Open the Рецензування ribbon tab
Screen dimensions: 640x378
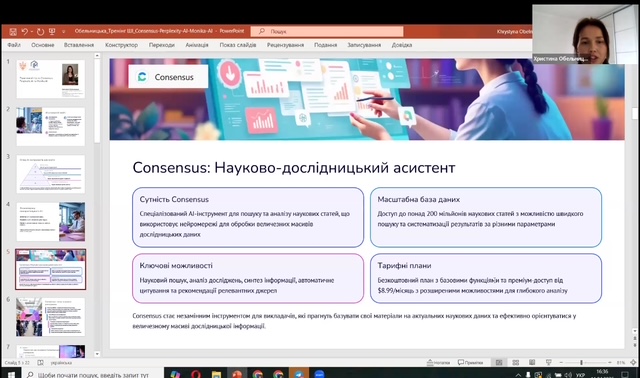point(285,45)
